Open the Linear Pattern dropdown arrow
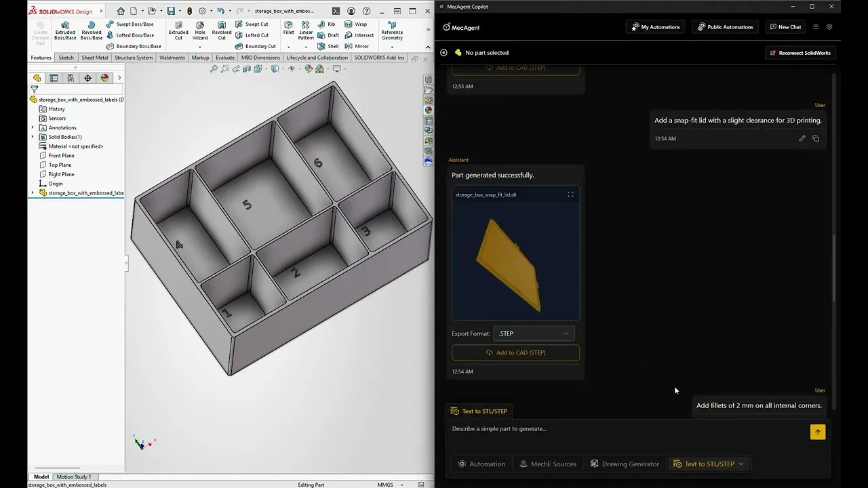 tap(306, 47)
